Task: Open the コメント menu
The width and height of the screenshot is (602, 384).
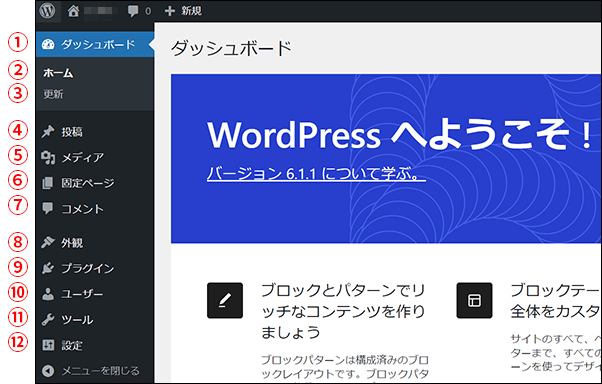Action: [95, 209]
